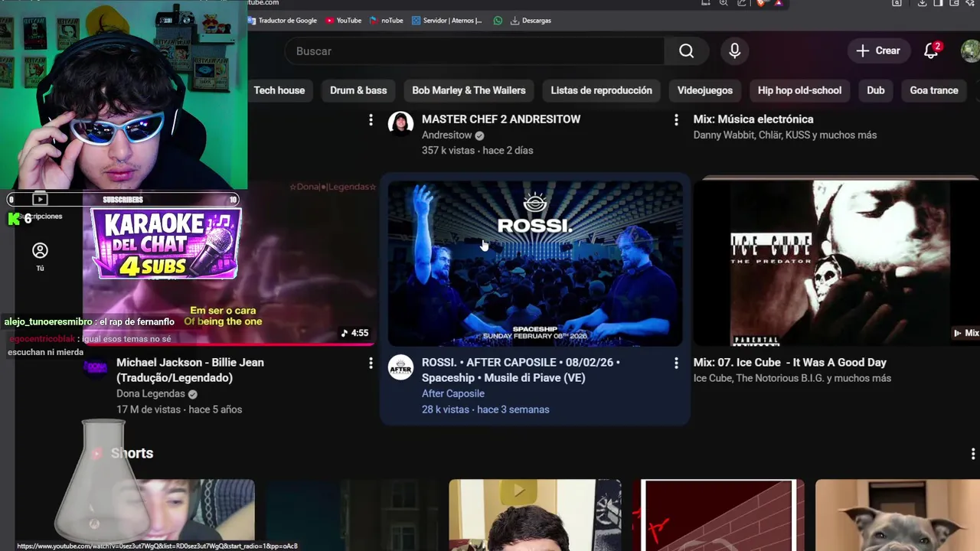Open the WhatsApp bookmark icon

pyautogui.click(x=498, y=21)
